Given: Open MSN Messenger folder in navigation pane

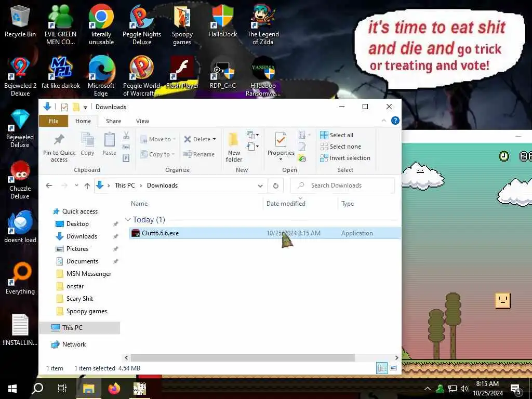Looking at the screenshot, I should (88, 274).
